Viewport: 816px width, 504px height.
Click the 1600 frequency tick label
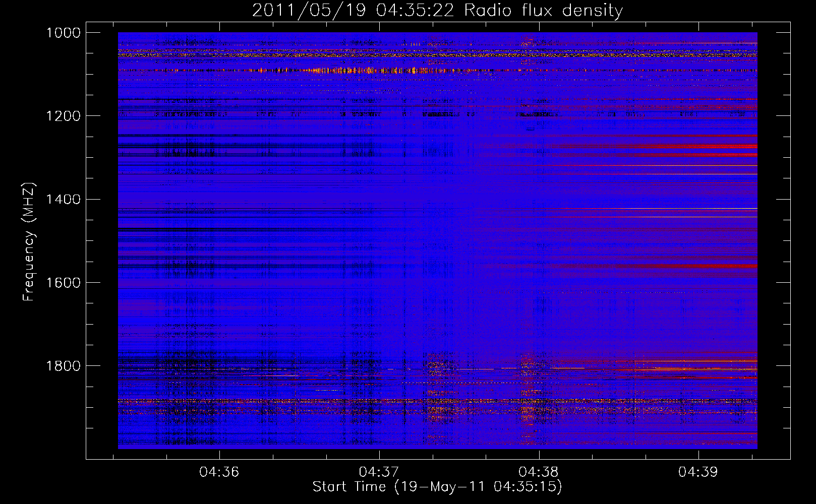point(64,282)
